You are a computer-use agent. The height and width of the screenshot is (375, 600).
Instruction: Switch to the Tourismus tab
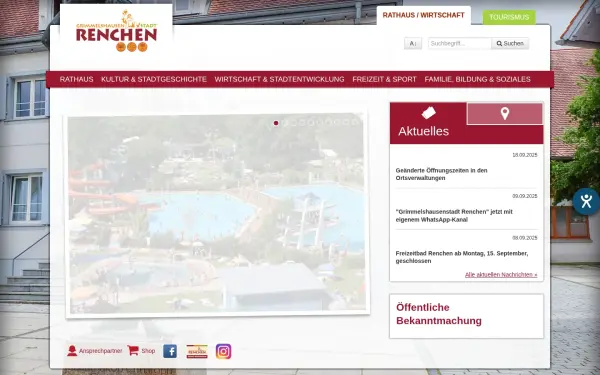pos(509,17)
